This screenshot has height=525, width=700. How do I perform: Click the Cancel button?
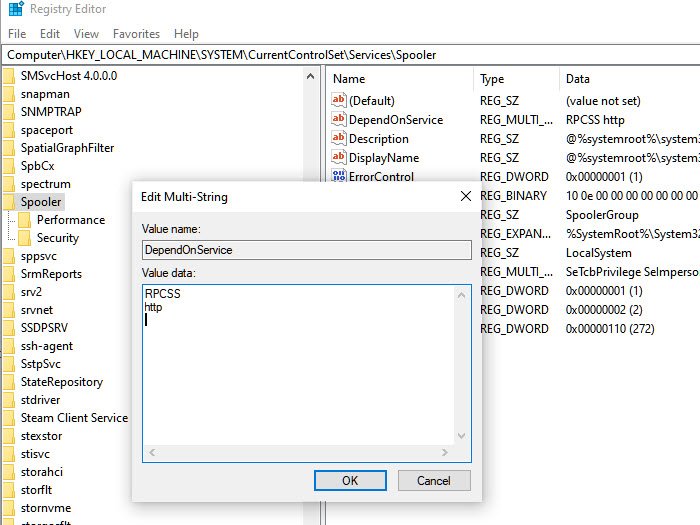[434, 480]
